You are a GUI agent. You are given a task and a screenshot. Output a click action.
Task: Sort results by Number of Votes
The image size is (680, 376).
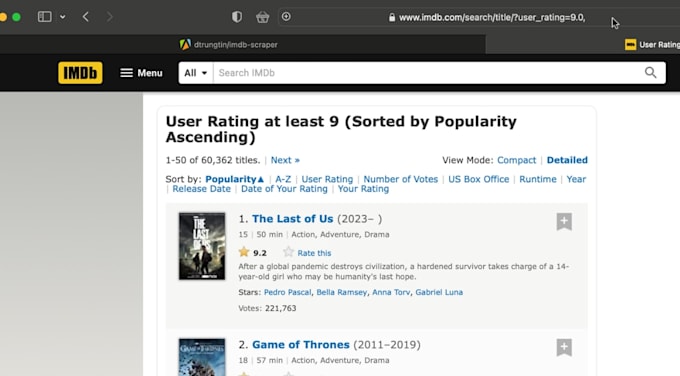click(401, 179)
